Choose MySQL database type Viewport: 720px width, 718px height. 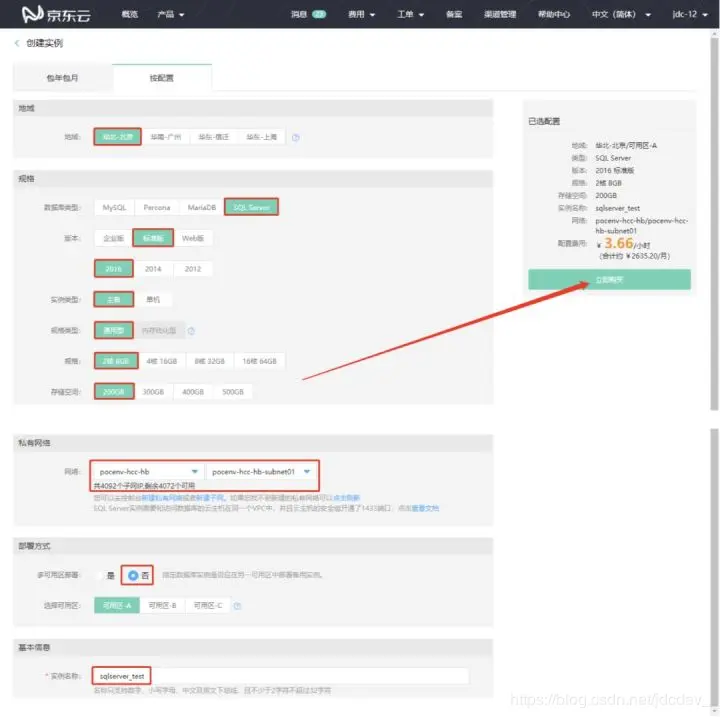click(114, 208)
